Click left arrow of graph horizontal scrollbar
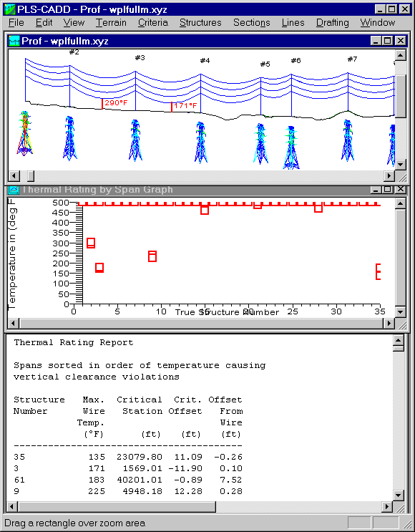 [14, 324]
